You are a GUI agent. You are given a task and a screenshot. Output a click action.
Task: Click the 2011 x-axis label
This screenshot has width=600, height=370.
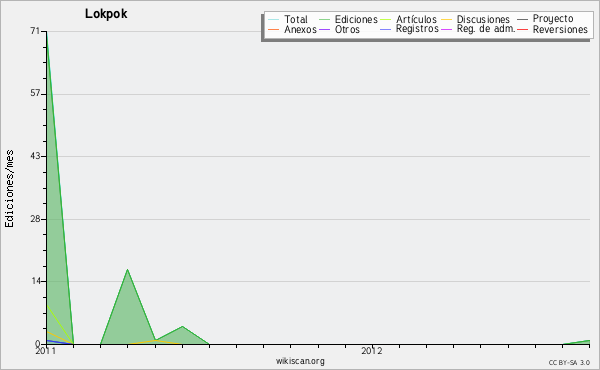46,350
